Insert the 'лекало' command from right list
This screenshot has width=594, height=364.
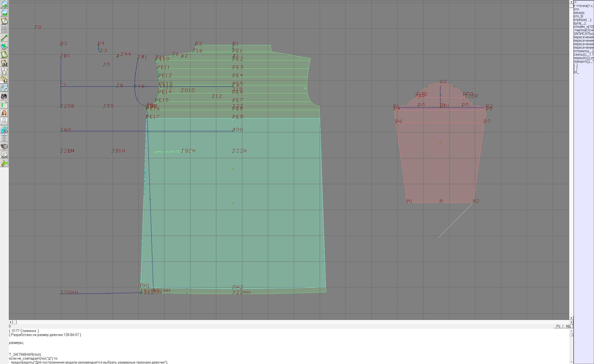pyautogui.click(x=579, y=13)
